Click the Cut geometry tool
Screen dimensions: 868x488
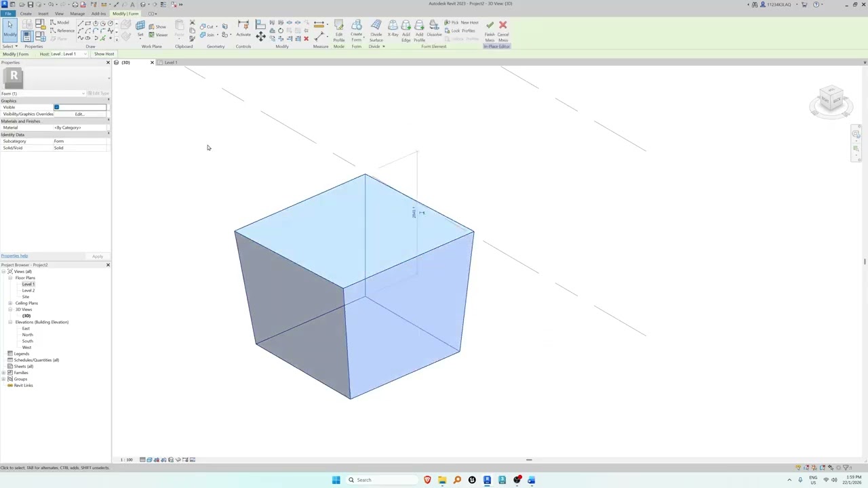click(207, 26)
